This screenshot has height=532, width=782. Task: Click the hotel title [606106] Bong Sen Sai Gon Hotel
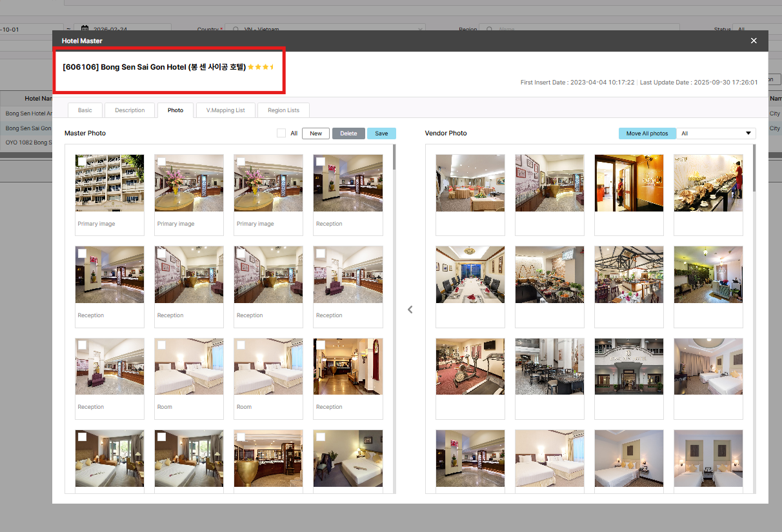pyautogui.click(x=154, y=67)
